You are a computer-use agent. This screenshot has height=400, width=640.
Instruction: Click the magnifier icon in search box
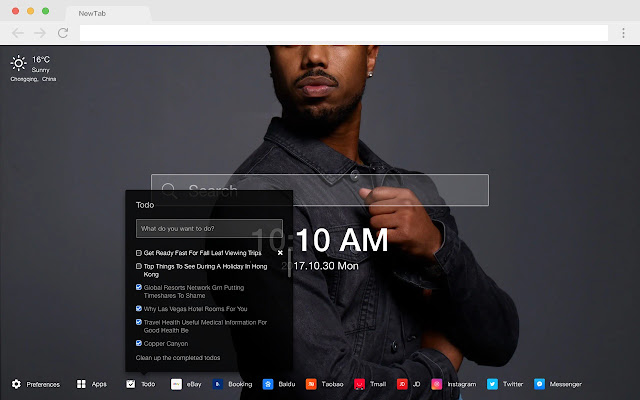tap(169, 190)
